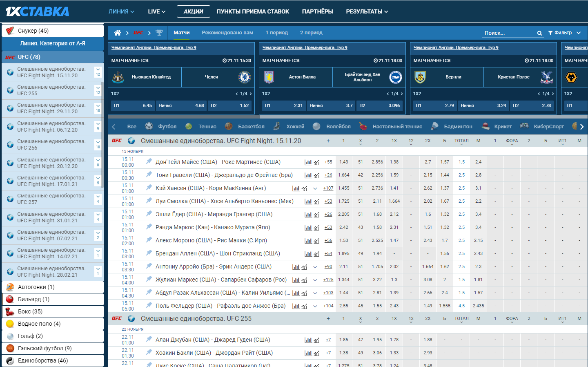Click the Настольный теннис paddle icon
588x367 pixels.
pos(363,126)
